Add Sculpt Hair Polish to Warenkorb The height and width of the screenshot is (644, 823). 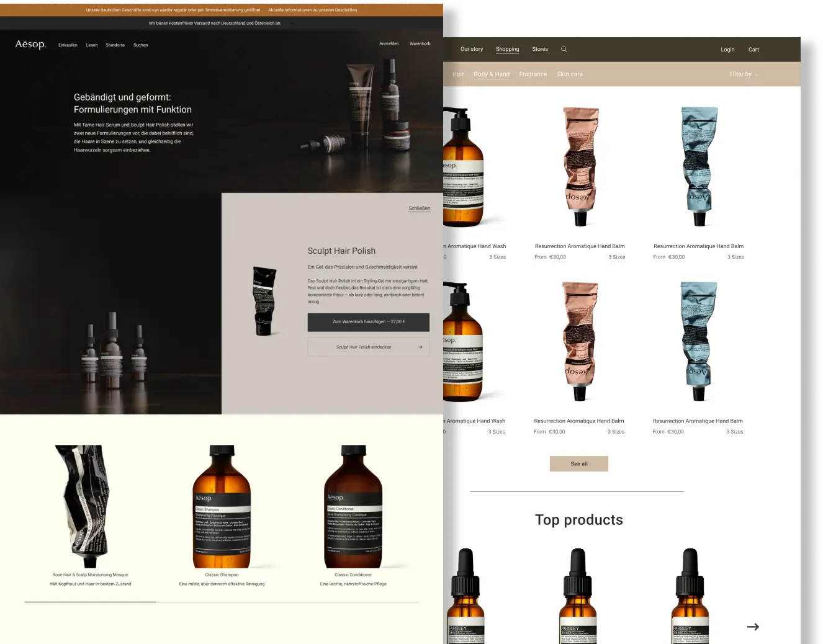[x=368, y=322]
